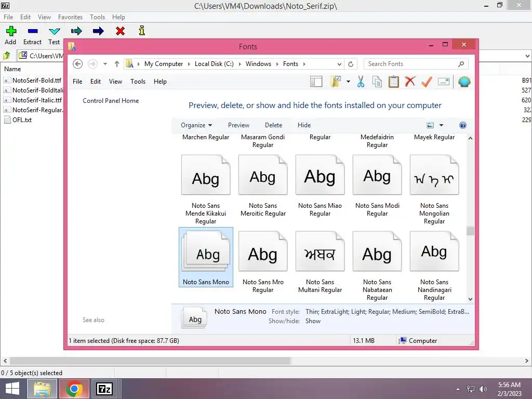Screen dimensions: 532x399
Task: Go up one level in Fonts window
Action: 117,64
